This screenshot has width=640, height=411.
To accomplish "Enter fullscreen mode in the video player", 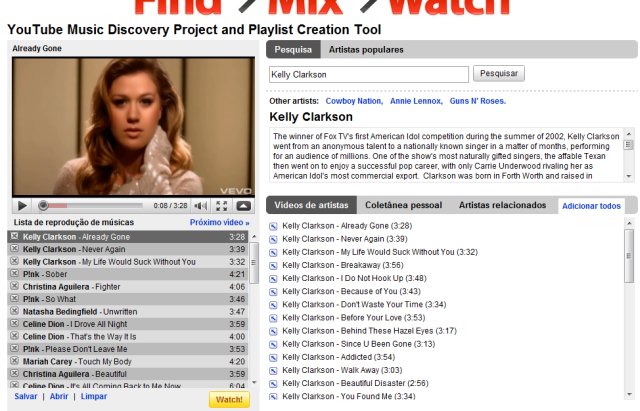I will coord(222,205).
